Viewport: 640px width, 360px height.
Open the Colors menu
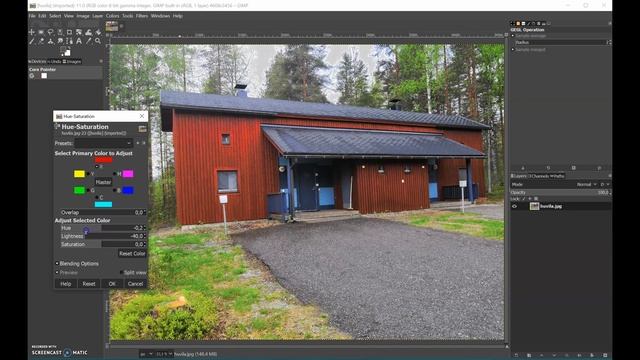pos(112,16)
